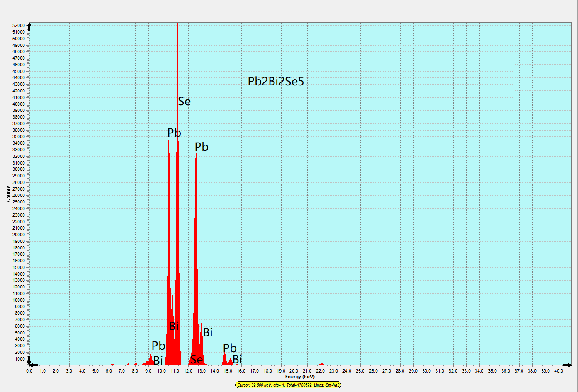The image size is (578, 392).
Task: Click the yellow cursor status readout
Action: pos(289,385)
